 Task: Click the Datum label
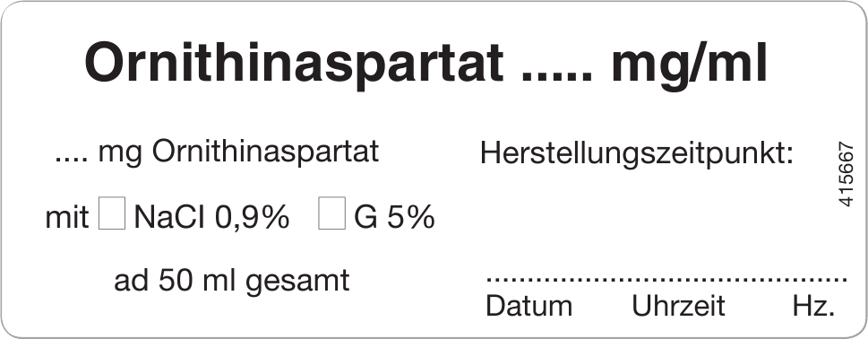529,306
